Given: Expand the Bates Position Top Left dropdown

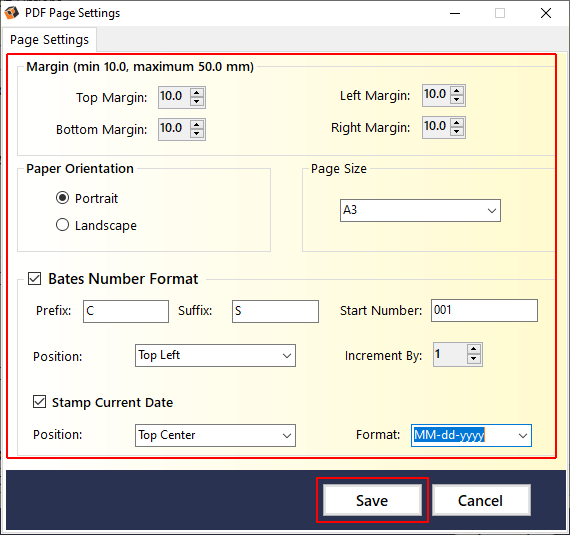Looking at the screenshot, I should coord(215,355).
